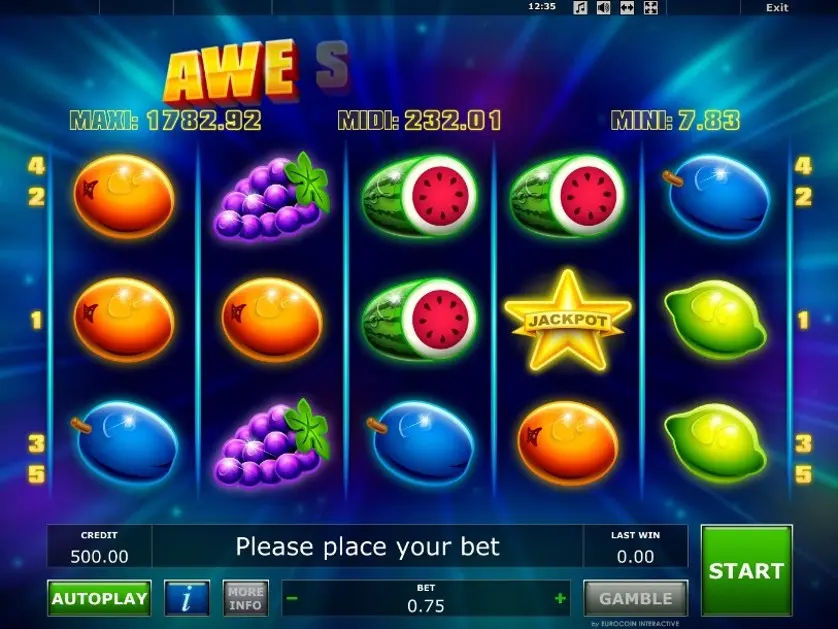Image resolution: width=838 pixels, height=629 pixels.
Task: Click the top-left orange symbol
Action: click(124, 196)
